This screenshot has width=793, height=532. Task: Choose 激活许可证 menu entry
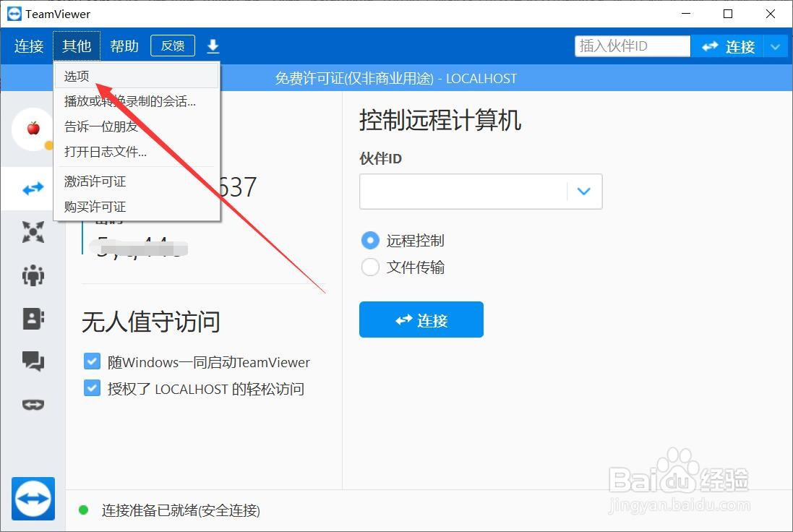(137, 181)
